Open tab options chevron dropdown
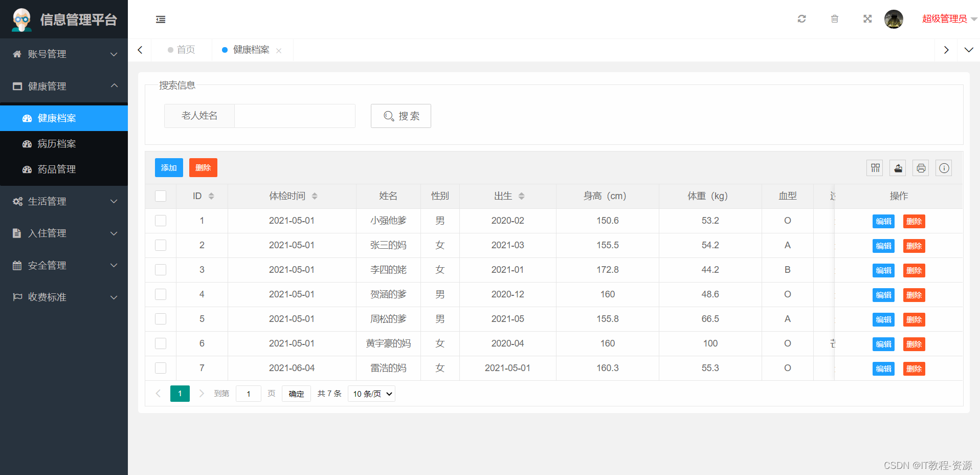This screenshot has width=980, height=475. (x=969, y=50)
